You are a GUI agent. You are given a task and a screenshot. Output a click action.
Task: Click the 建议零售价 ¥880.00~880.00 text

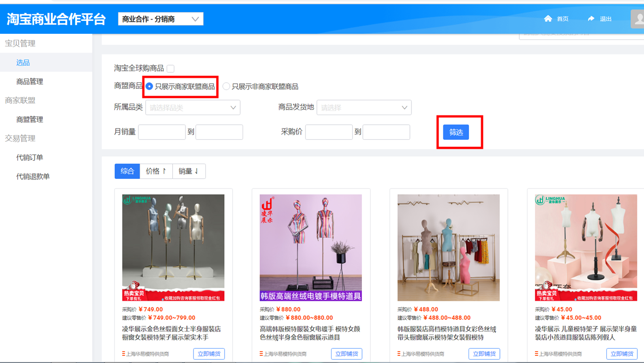pyautogui.click(x=296, y=318)
